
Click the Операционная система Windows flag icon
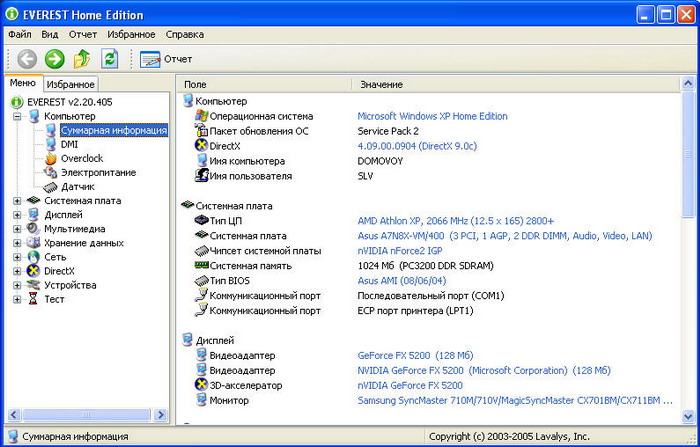[x=201, y=116]
